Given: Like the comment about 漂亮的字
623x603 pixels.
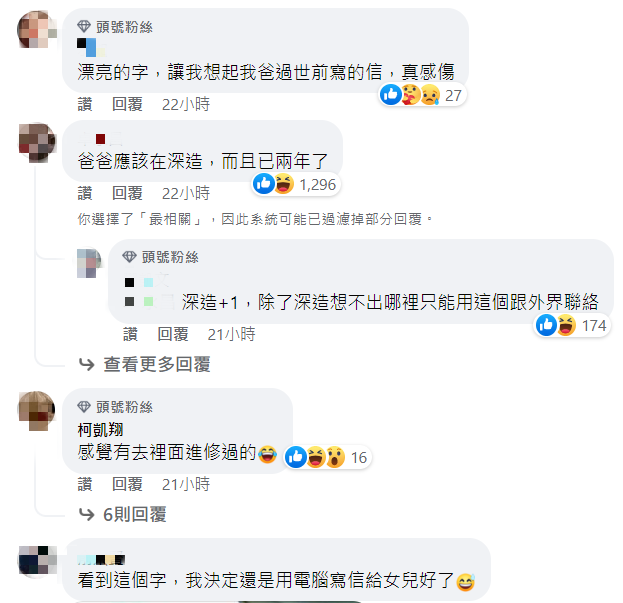Looking at the screenshot, I should coord(85,104).
